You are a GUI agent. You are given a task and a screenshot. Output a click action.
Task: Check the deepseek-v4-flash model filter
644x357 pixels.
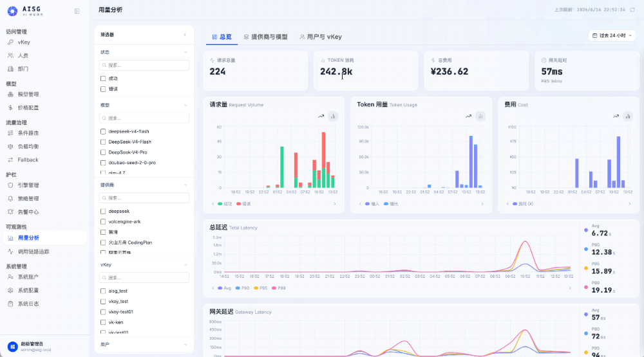103,131
